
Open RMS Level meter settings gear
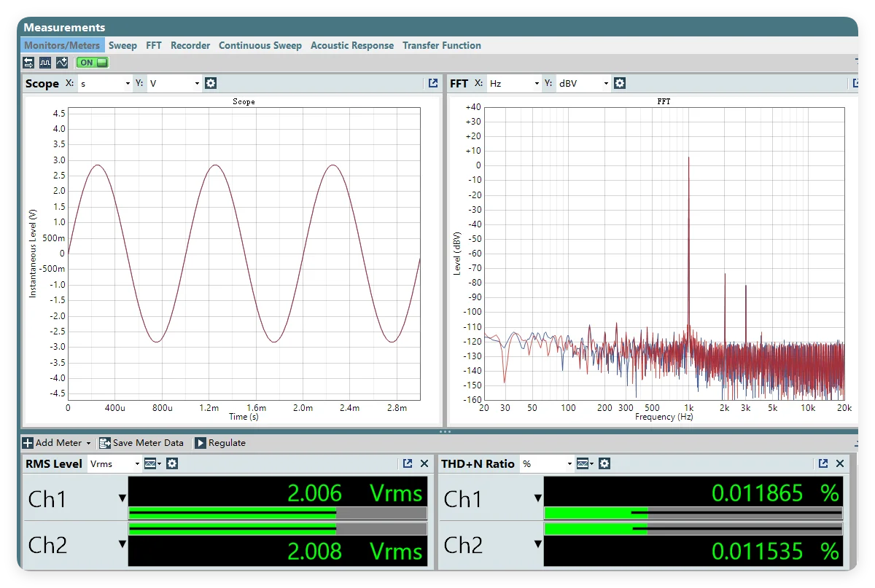(x=172, y=463)
